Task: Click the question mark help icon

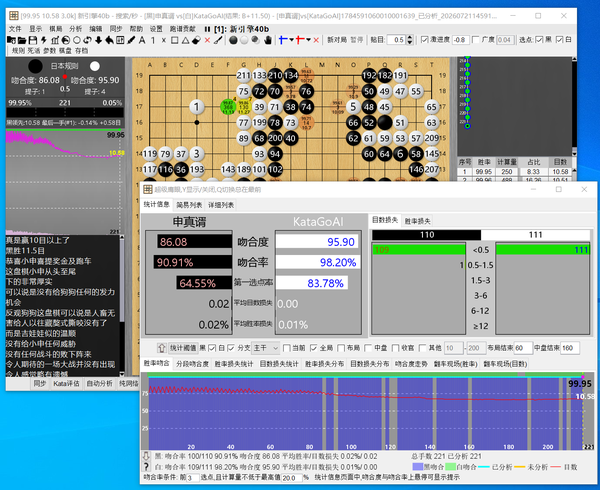Action: click(146, 467)
